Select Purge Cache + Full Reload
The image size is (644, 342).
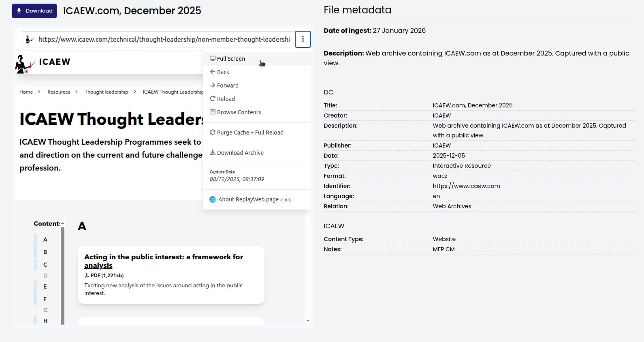click(257, 133)
